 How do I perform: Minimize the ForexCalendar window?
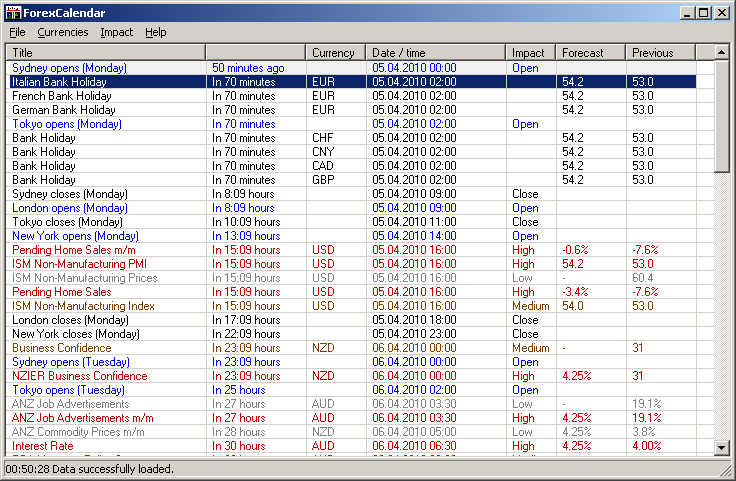pyautogui.click(x=687, y=13)
